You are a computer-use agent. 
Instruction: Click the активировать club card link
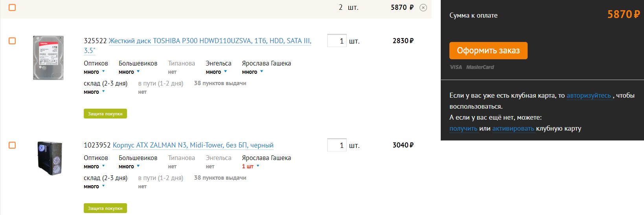[x=513, y=128]
